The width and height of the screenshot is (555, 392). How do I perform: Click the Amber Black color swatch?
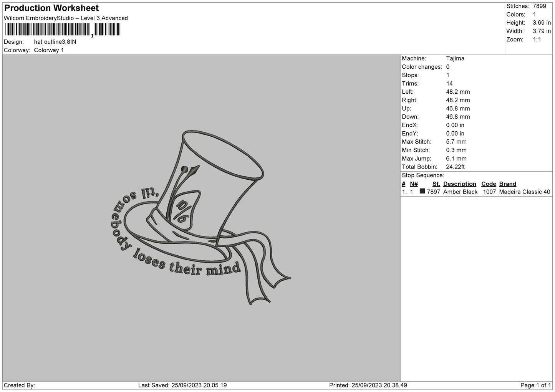[422, 191]
